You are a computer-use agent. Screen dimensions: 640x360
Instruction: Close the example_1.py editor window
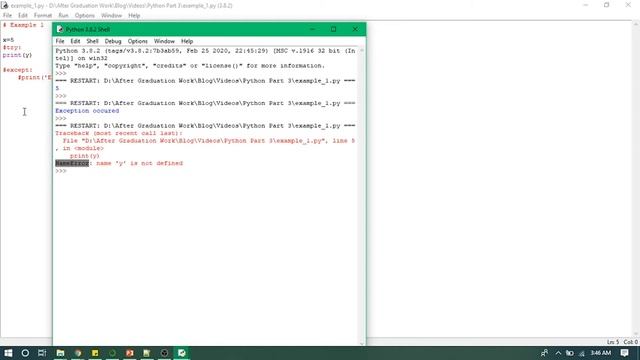click(628, 5)
